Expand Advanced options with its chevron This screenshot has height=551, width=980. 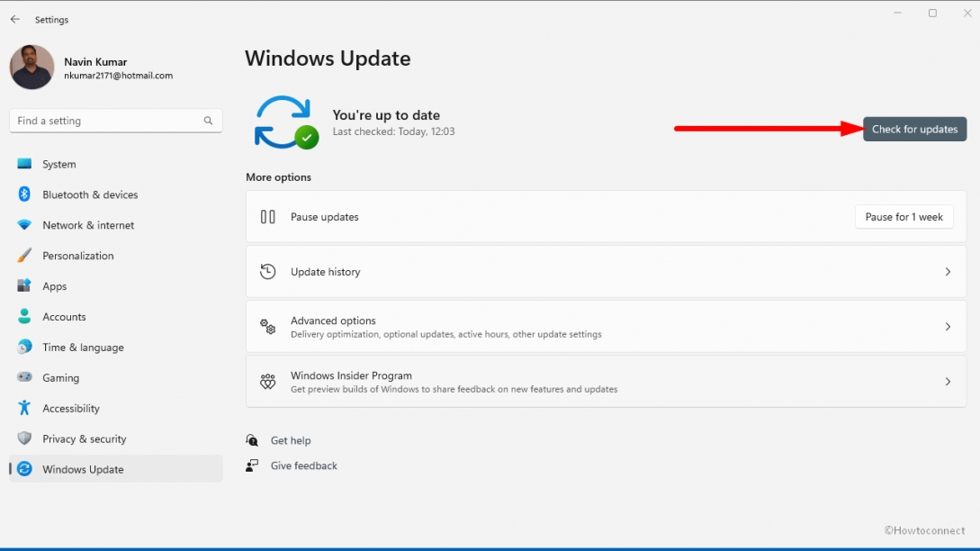948,327
